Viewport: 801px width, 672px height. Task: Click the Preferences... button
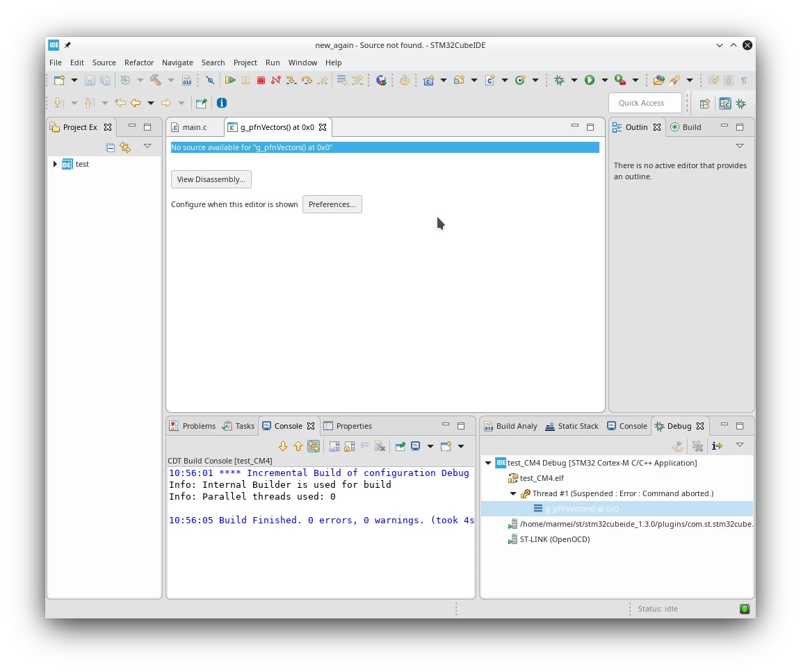[332, 204]
